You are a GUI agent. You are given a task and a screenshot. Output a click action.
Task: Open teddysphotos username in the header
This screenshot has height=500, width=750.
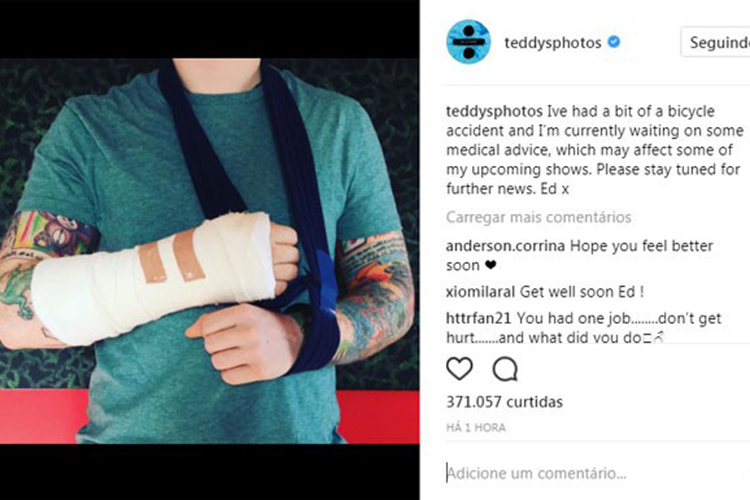click(552, 43)
